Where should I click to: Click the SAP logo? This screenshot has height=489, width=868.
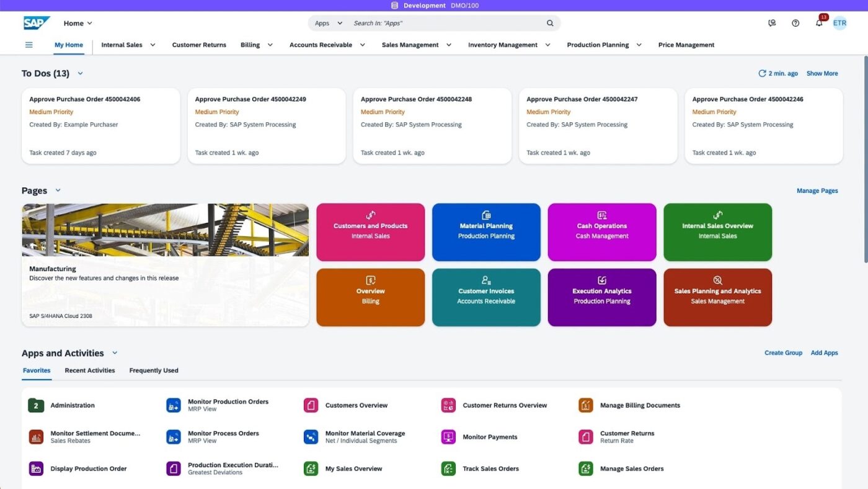pyautogui.click(x=36, y=22)
